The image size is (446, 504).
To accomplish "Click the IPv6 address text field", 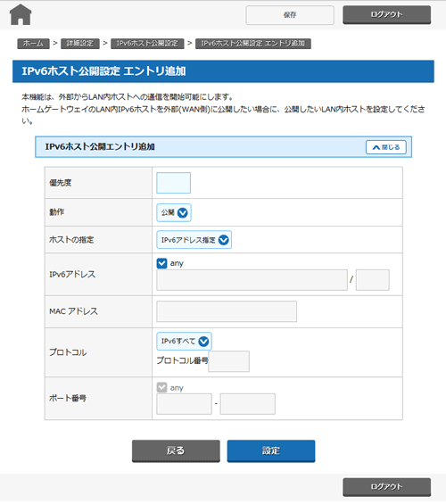I will tap(252, 280).
